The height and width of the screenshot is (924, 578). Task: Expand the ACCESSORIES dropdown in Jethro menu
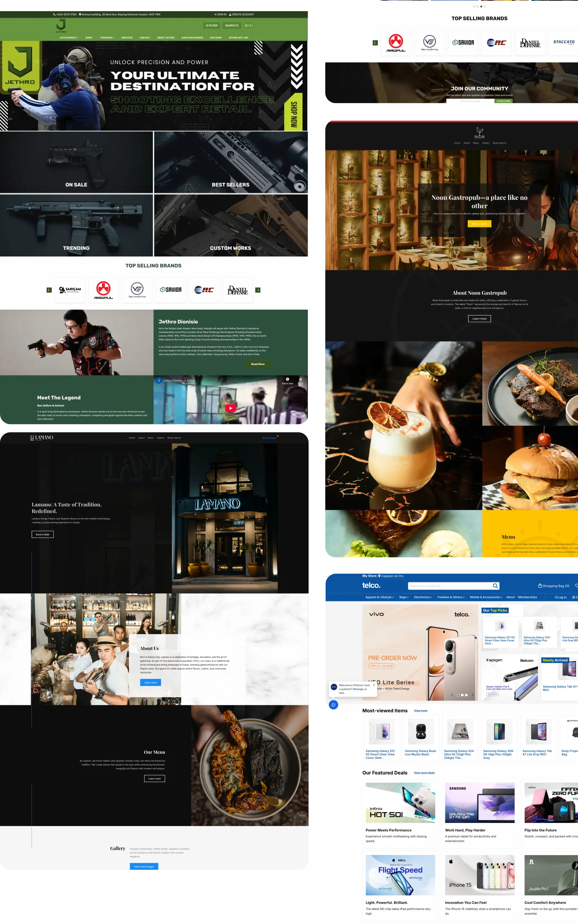click(69, 38)
